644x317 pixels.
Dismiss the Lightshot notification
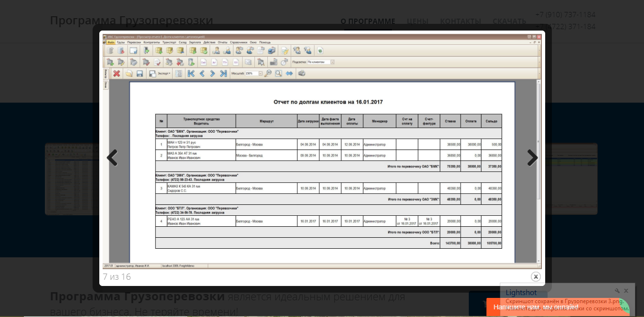tap(626, 291)
